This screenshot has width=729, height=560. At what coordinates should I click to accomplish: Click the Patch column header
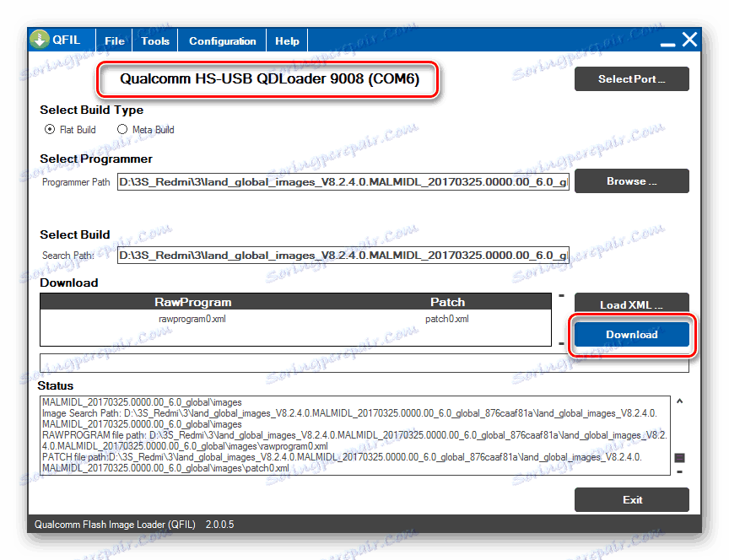click(447, 302)
